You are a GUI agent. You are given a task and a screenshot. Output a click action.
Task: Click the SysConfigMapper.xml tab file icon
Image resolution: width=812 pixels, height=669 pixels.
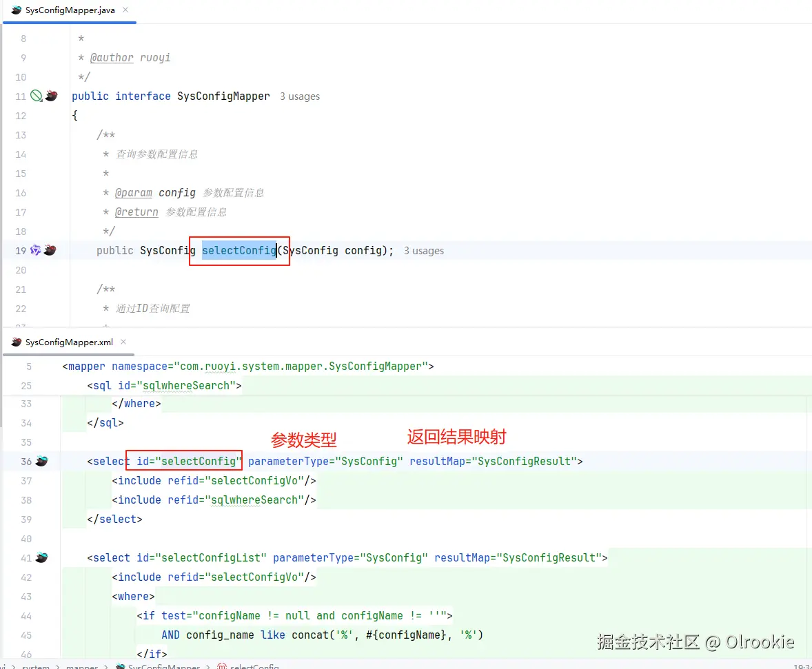pyautogui.click(x=17, y=342)
